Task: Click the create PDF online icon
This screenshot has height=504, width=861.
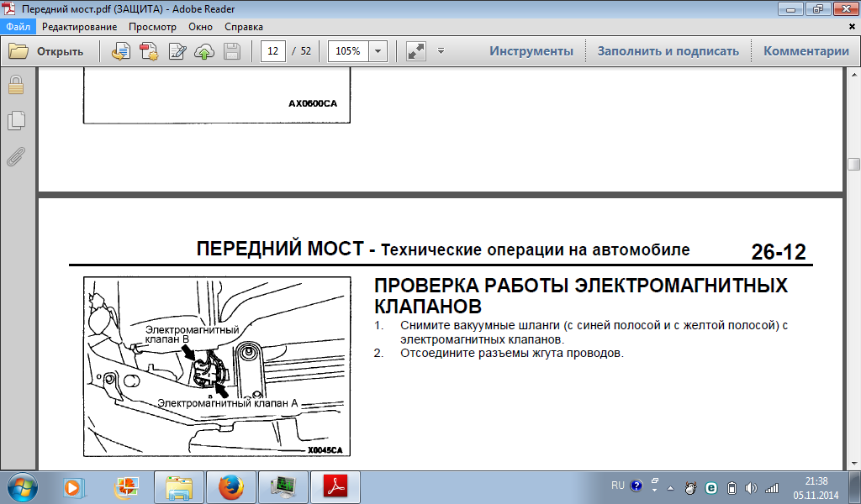Action: 149,51
